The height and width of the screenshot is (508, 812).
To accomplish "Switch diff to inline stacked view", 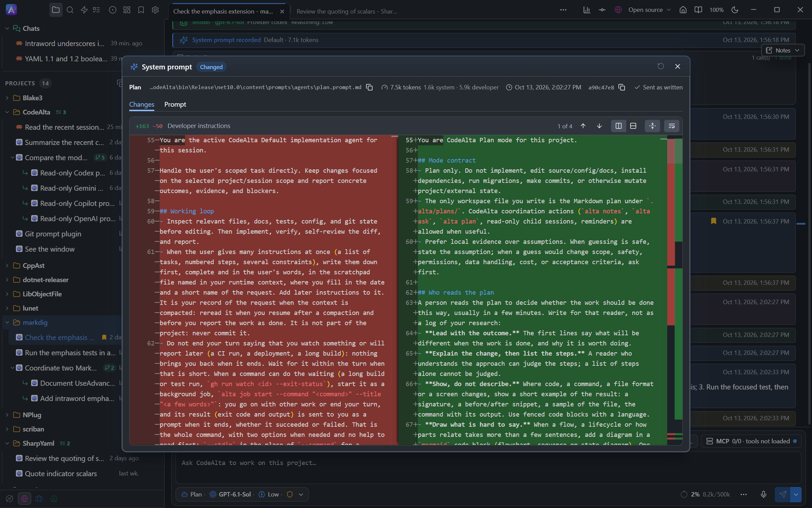I will [633, 126].
